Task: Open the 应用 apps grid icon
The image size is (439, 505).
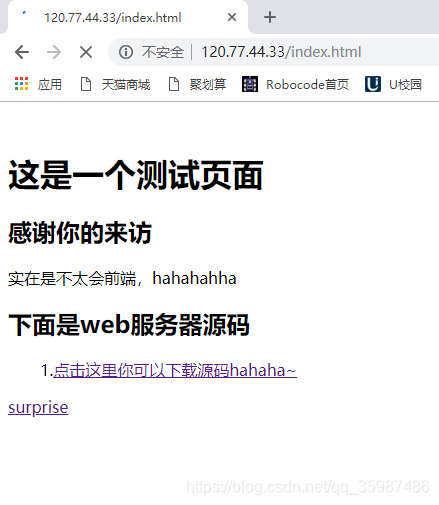Action: point(21,84)
